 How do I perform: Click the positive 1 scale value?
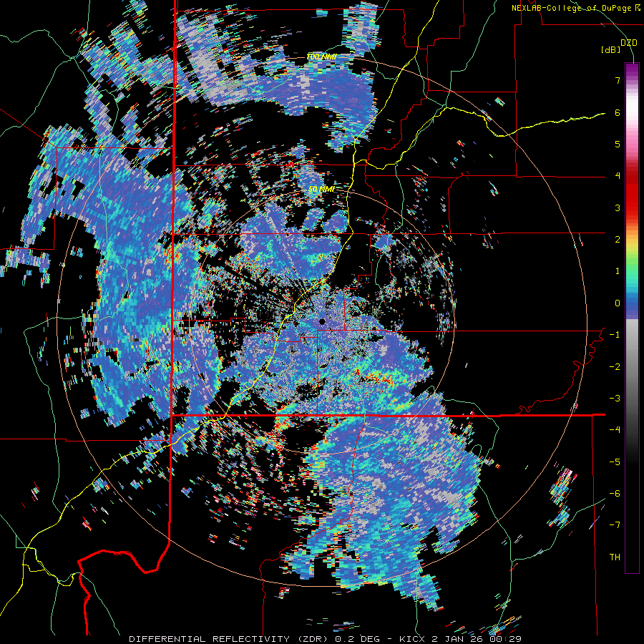[618, 271]
